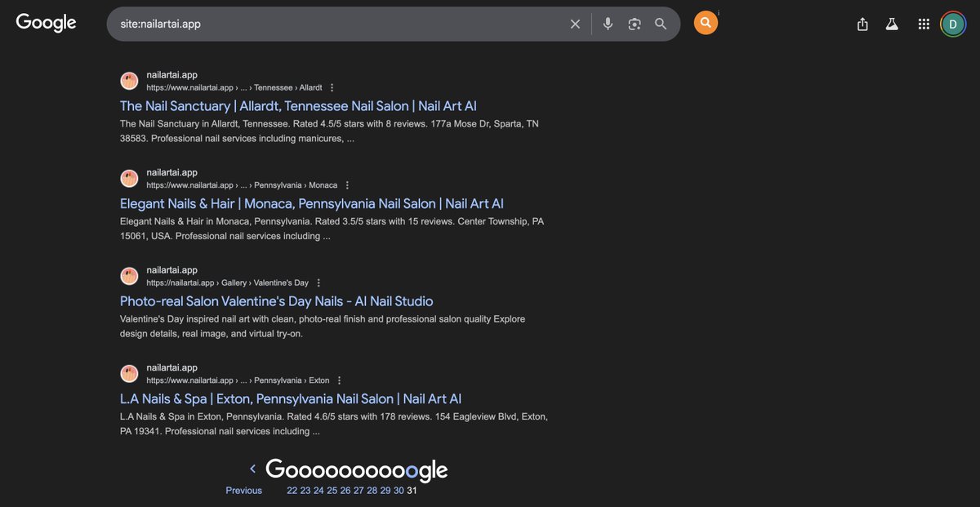The image size is (980, 507).
Task: Click the previous page chevron arrow
Action: [252, 469]
